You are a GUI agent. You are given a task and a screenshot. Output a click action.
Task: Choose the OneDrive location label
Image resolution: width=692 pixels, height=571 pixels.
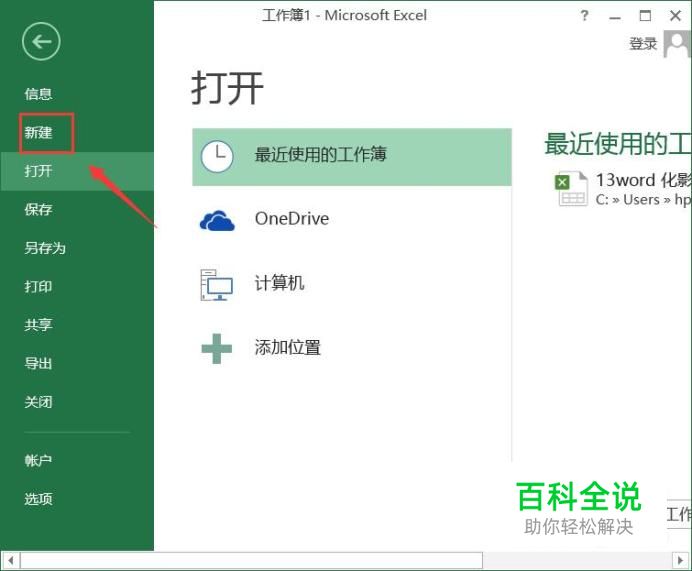coord(292,219)
